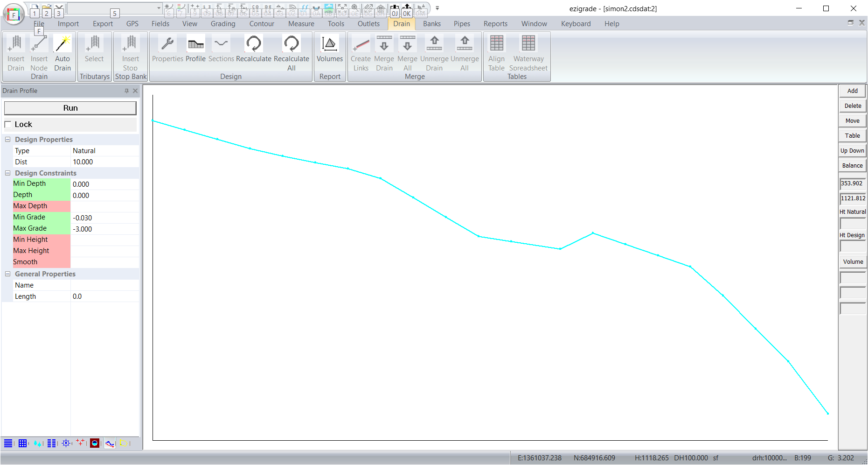
Task: Pin the Drain Profile panel
Action: pos(126,91)
